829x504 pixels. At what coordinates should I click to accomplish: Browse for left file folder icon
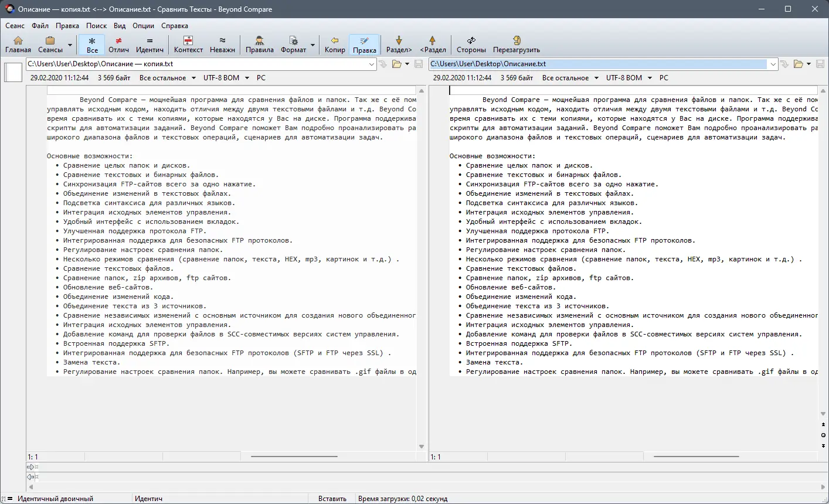coord(396,64)
